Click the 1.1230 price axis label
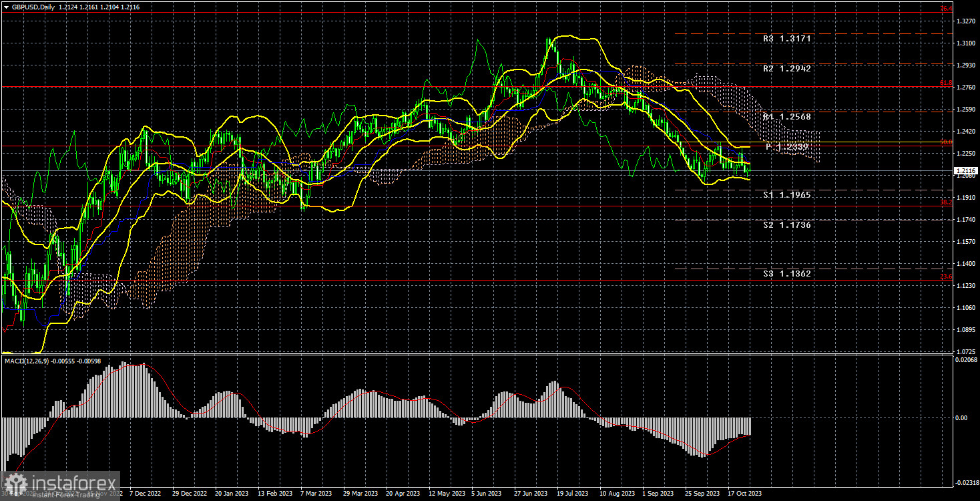The height and width of the screenshot is (501, 980). [x=966, y=286]
